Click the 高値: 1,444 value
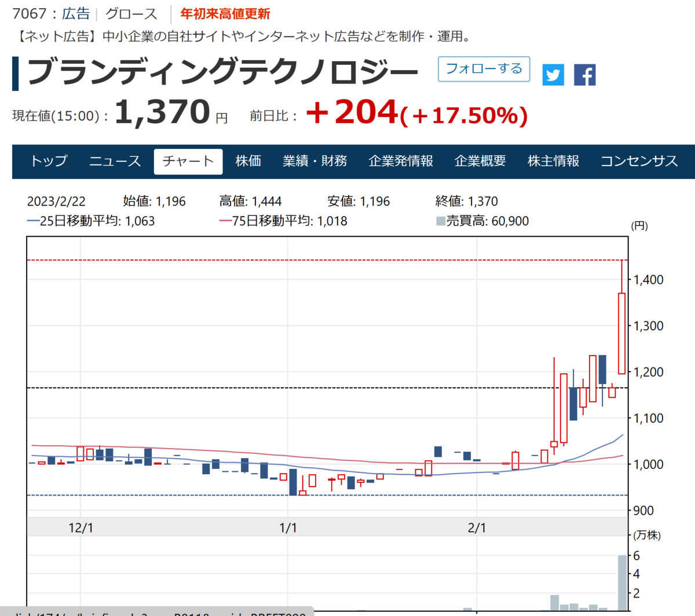Screen dimensions: 695x616 pos(250,201)
